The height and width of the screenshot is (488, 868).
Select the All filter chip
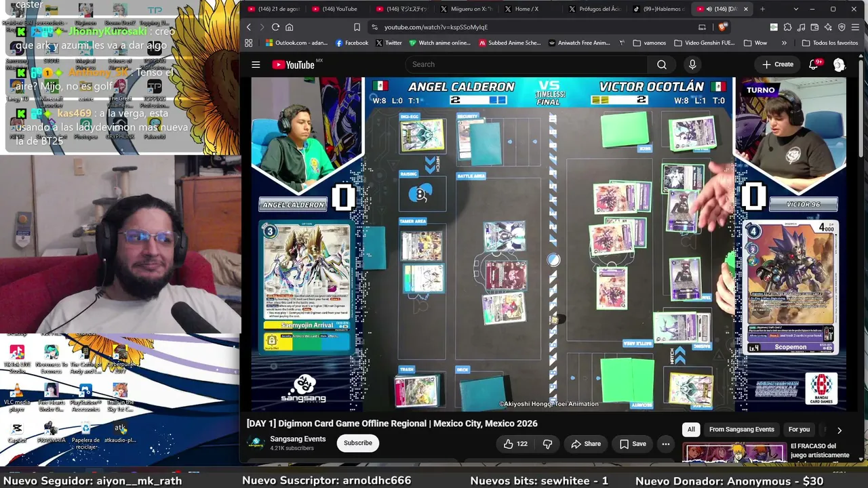point(691,430)
